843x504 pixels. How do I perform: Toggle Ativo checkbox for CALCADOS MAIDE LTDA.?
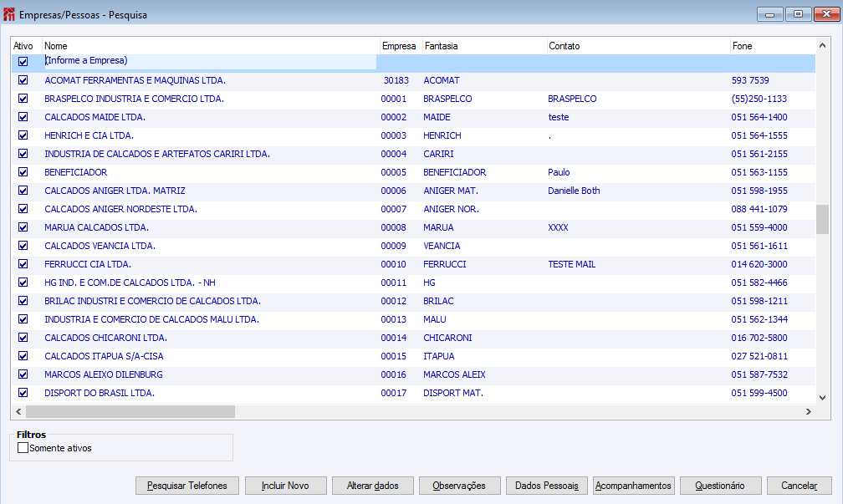coord(23,117)
